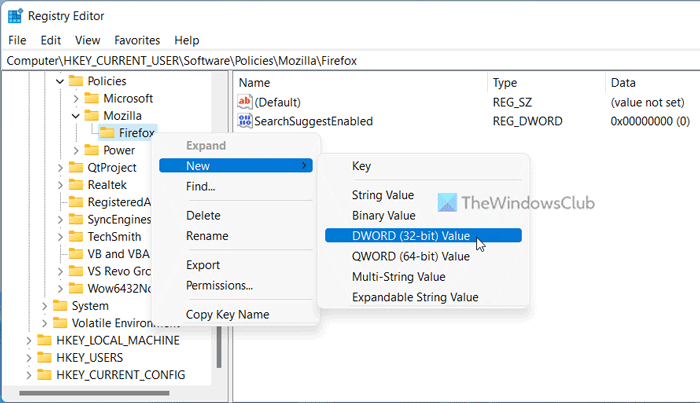The width and height of the screenshot is (700, 403).
Task: Select the Microsoft key label
Action: [128, 98]
